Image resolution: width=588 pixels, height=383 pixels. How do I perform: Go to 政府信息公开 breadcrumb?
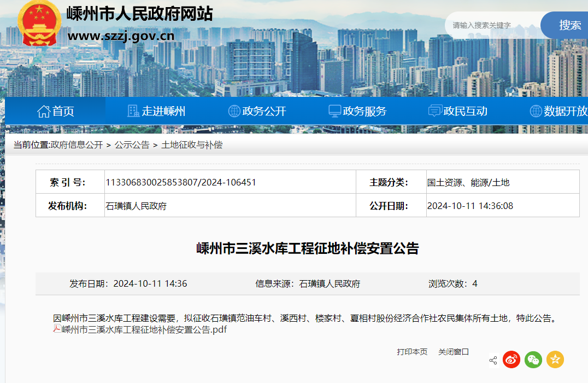(77, 145)
